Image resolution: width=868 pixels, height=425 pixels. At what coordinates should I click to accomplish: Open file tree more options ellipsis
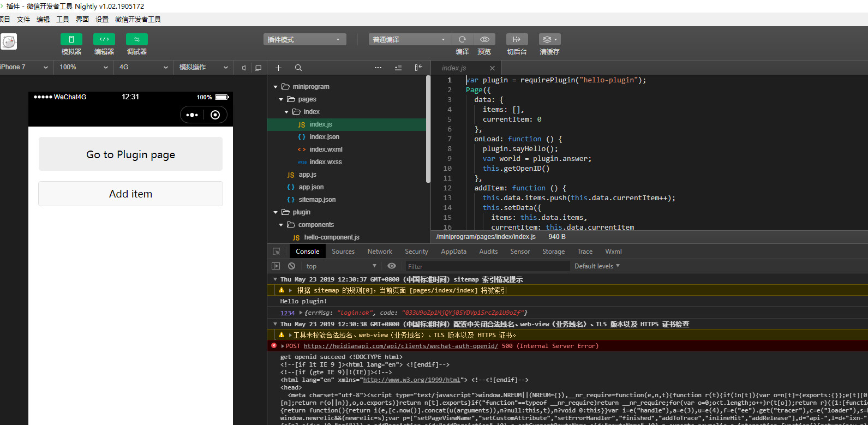click(x=378, y=68)
